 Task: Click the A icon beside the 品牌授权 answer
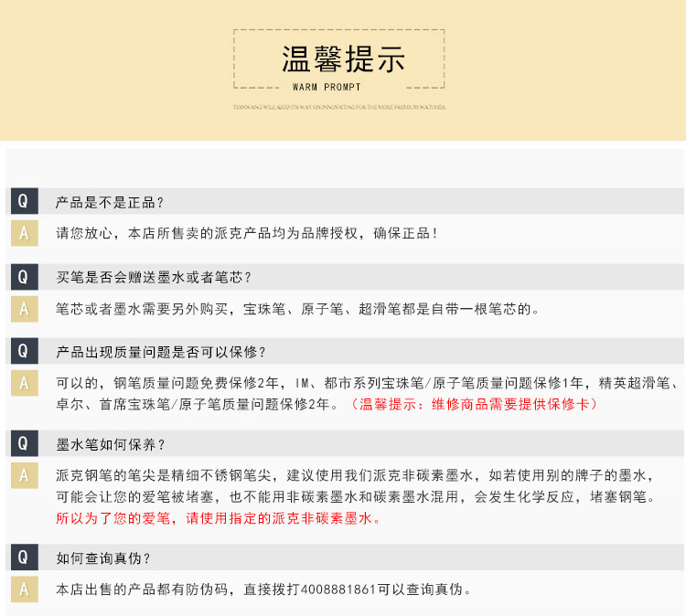[24, 233]
